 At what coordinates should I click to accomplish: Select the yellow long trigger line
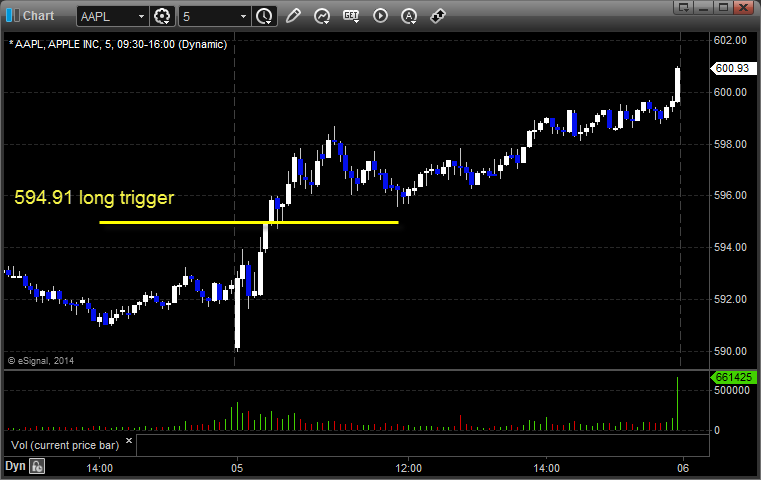(249, 223)
